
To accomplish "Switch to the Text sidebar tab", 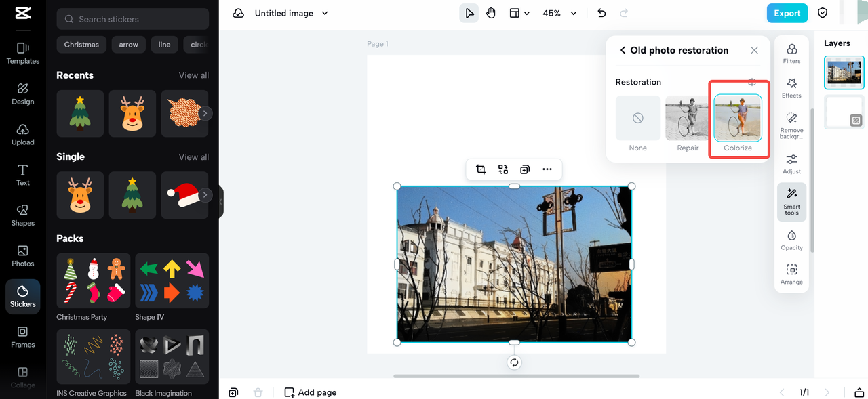I will (x=23, y=175).
